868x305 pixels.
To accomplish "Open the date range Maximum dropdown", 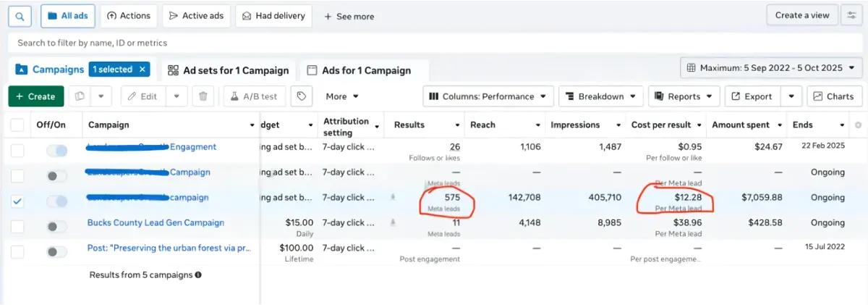I will point(771,68).
